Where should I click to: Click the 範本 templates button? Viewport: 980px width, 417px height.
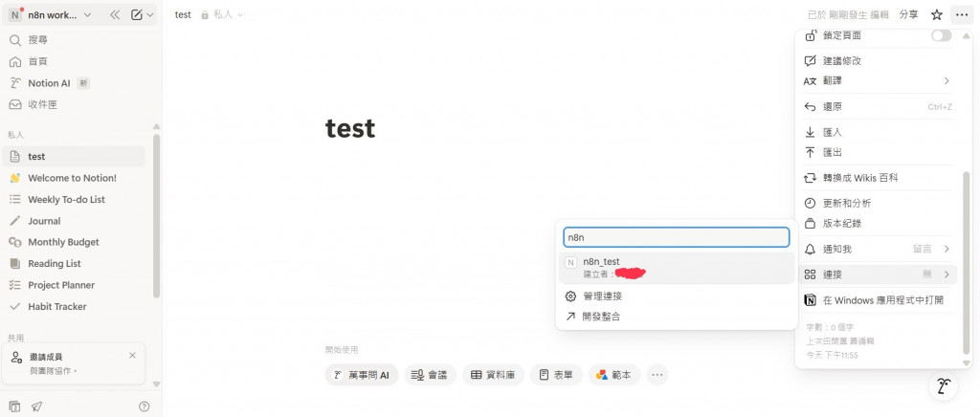click(x=613, y=375)
